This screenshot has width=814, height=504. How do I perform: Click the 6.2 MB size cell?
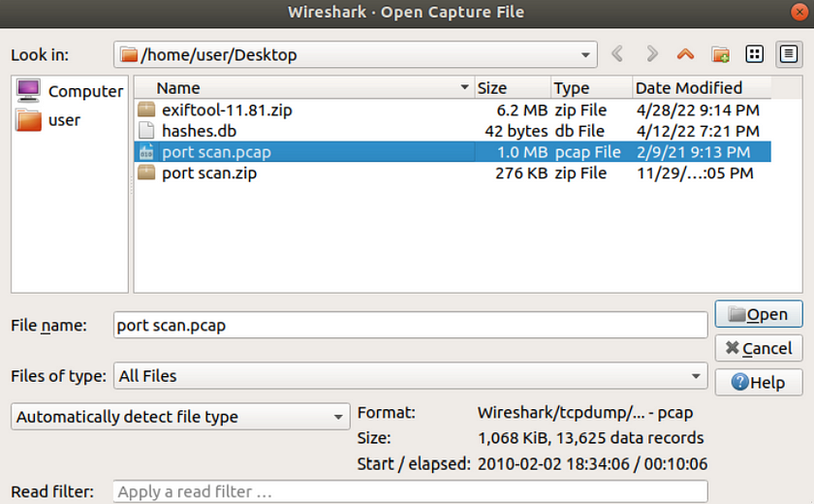[521, 110]
